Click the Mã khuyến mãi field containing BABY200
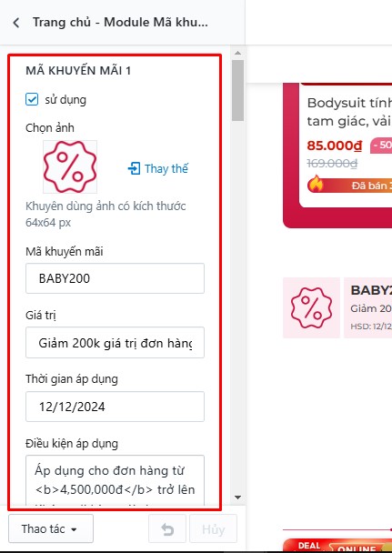This screenshot has width=392, height=553. pos(115,278)
